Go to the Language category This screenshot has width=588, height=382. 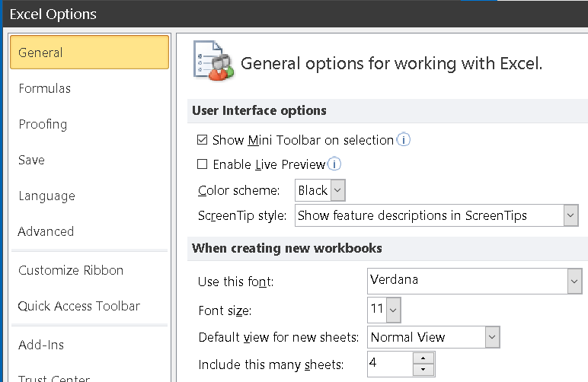[x=46, y=196]
